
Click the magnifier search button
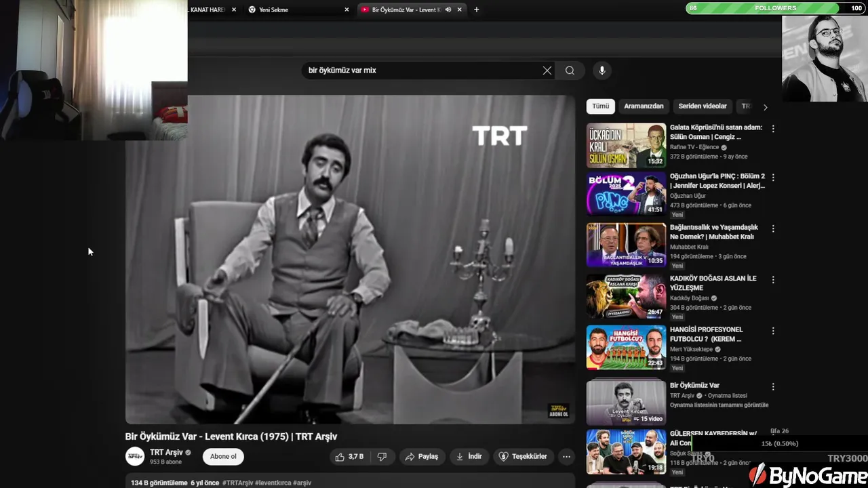coord(570,70)
